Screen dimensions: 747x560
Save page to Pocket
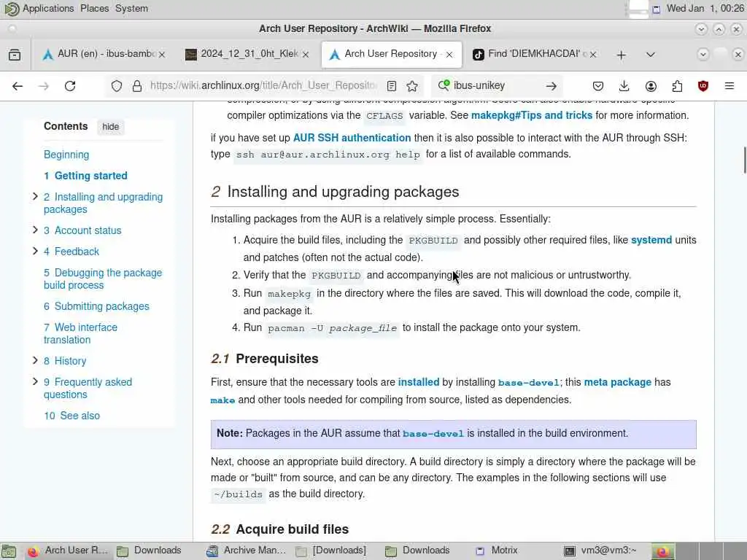598,86
